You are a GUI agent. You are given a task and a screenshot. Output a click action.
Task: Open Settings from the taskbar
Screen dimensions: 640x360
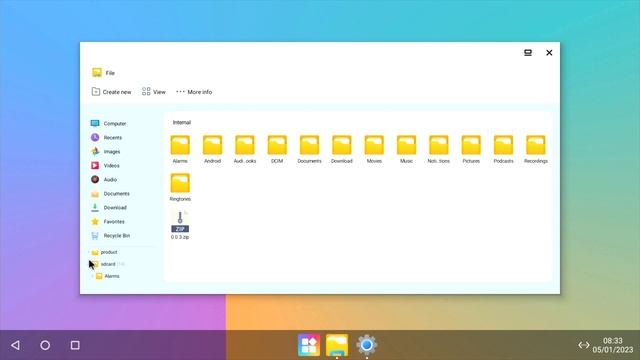coord(367,345)
